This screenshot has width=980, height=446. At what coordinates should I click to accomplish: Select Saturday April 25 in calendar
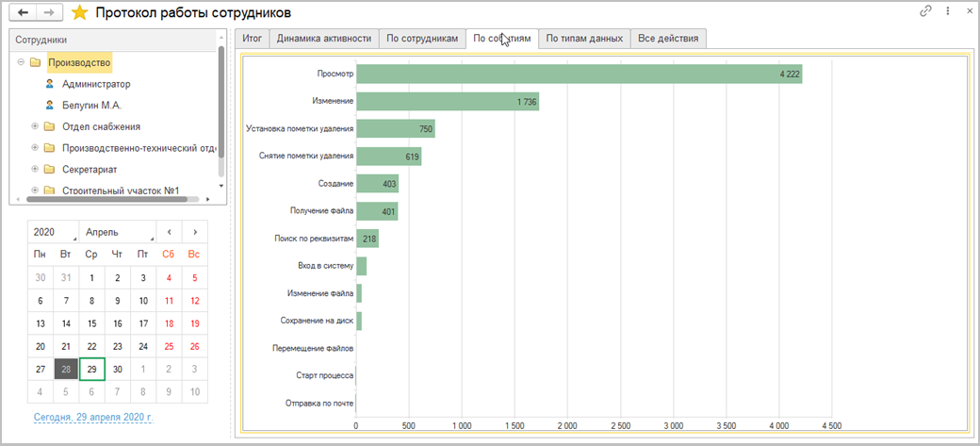(169, 346)
